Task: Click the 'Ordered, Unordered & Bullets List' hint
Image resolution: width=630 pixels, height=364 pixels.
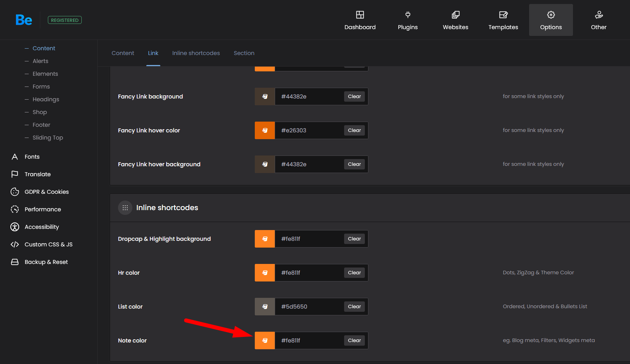Action: 545,307
